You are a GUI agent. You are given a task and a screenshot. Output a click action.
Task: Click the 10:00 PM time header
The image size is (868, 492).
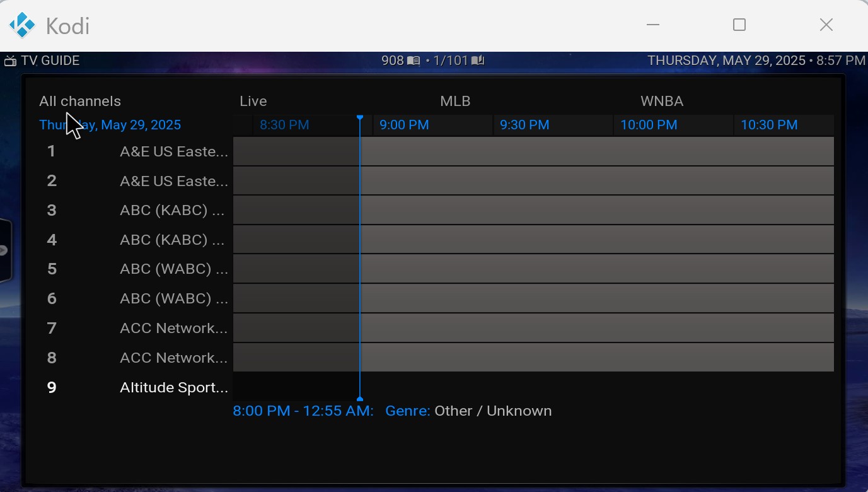pyautogui.click(x=649, y=125)
